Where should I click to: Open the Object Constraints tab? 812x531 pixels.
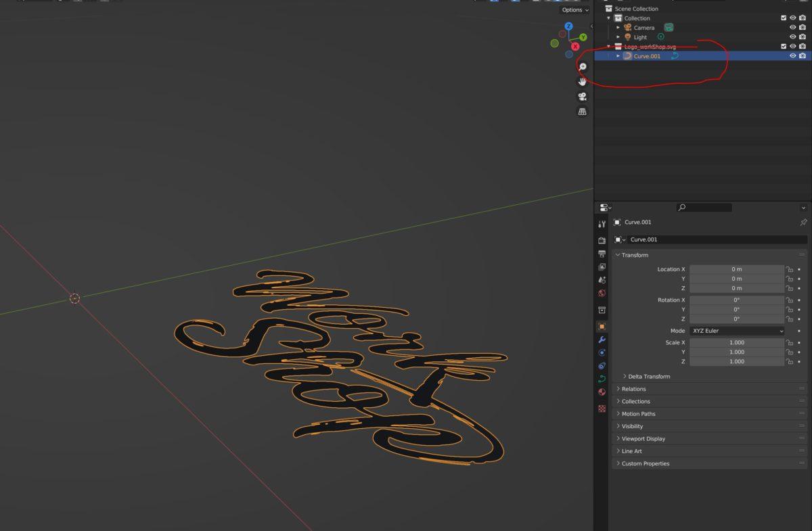pyautogui.click(x=602, y=366)
